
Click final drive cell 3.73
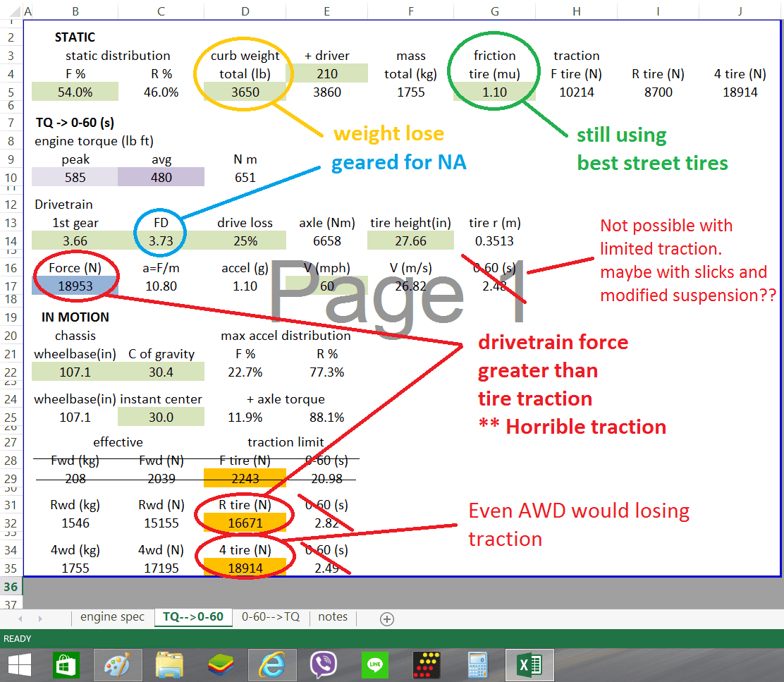tap(161, 240)
